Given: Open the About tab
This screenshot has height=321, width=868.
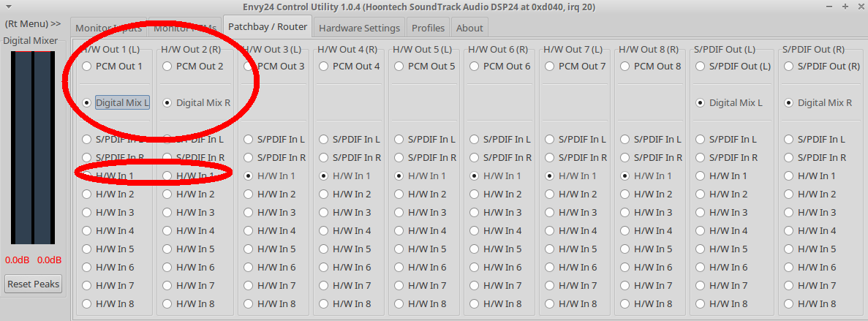Looking at the screenshot, I should coord(469,28).
